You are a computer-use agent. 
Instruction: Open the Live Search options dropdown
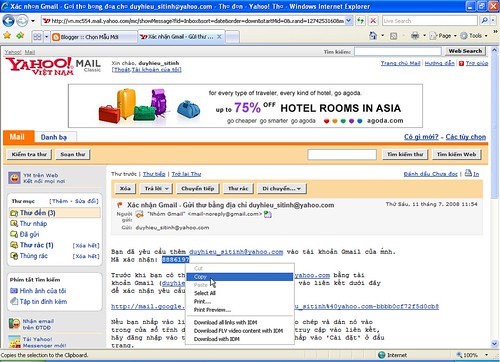[x=493, y=21]
